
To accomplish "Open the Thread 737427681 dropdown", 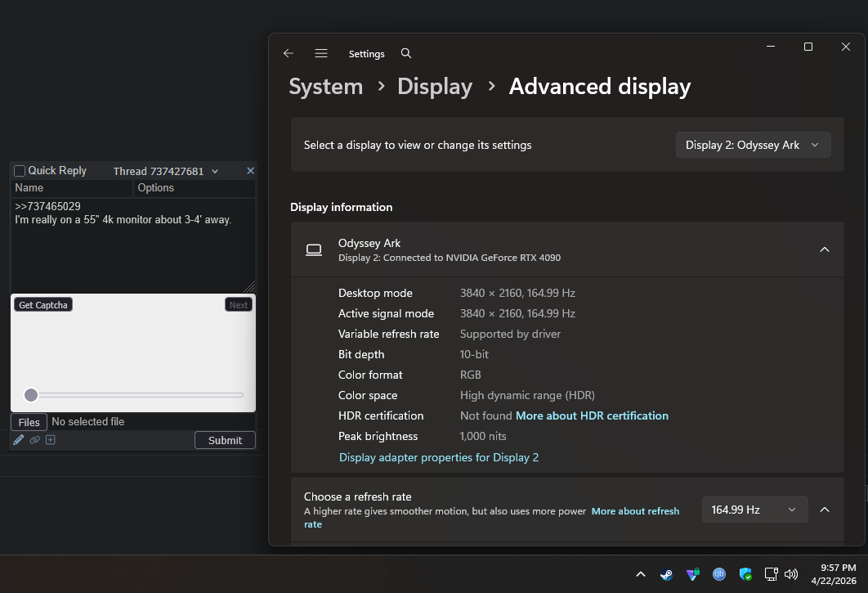I will [166, 171].
